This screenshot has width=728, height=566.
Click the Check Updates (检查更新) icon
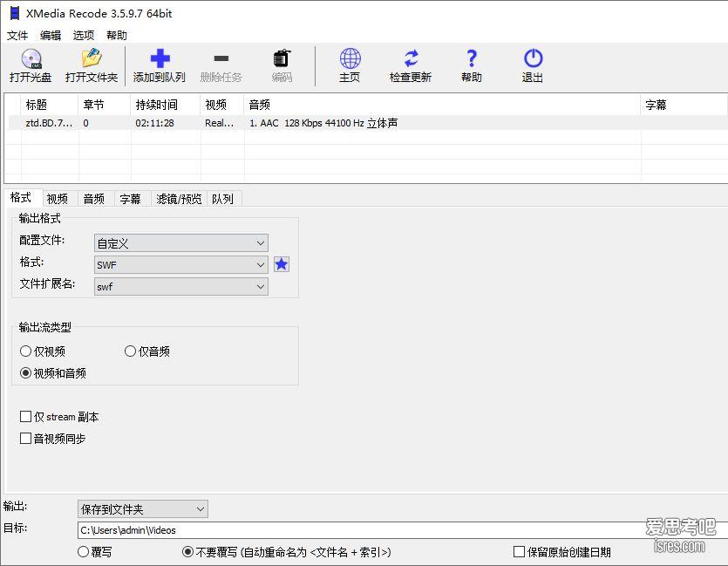(x=411, y=58)
